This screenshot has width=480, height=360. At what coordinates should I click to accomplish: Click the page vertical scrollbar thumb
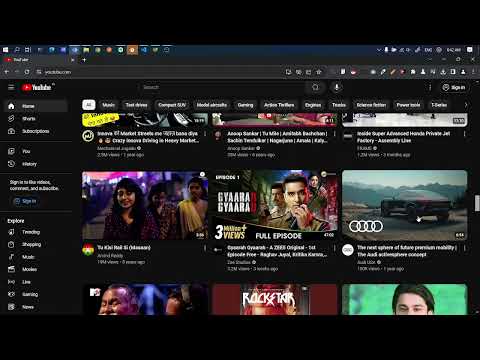477,203
